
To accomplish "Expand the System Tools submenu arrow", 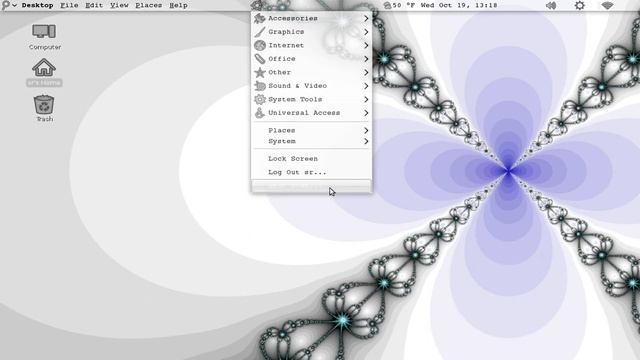I will tap(366, 99).
